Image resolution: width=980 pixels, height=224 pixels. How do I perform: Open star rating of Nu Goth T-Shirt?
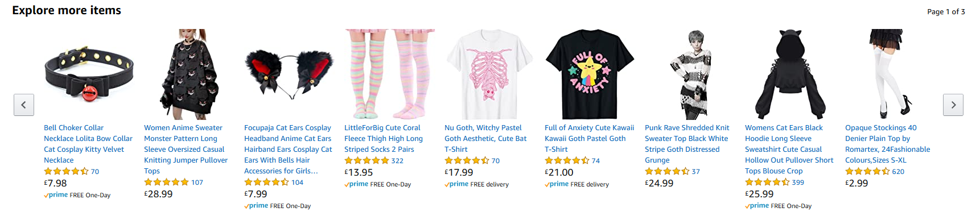coord(467,160)
